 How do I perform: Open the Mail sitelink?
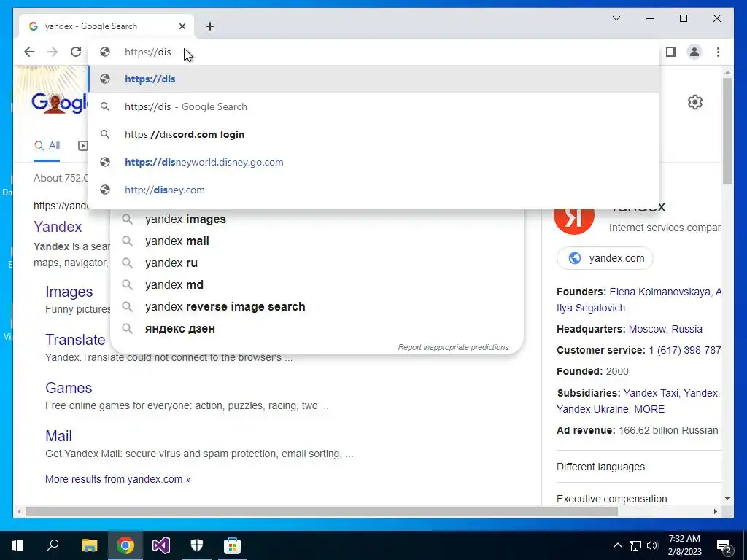pyautogui.click(x=58, y=436)
